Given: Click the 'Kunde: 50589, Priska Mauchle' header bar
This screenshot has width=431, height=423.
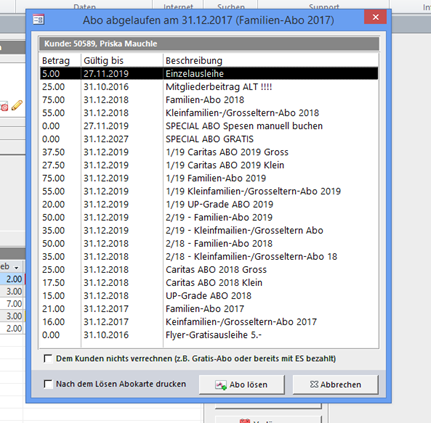Looking at the screenshot, I should [209, 44].
